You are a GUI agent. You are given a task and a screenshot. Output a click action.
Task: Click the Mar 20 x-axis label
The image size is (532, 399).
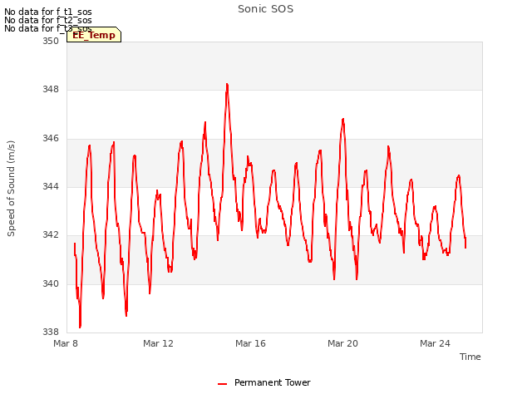click(x=342, y=343)
